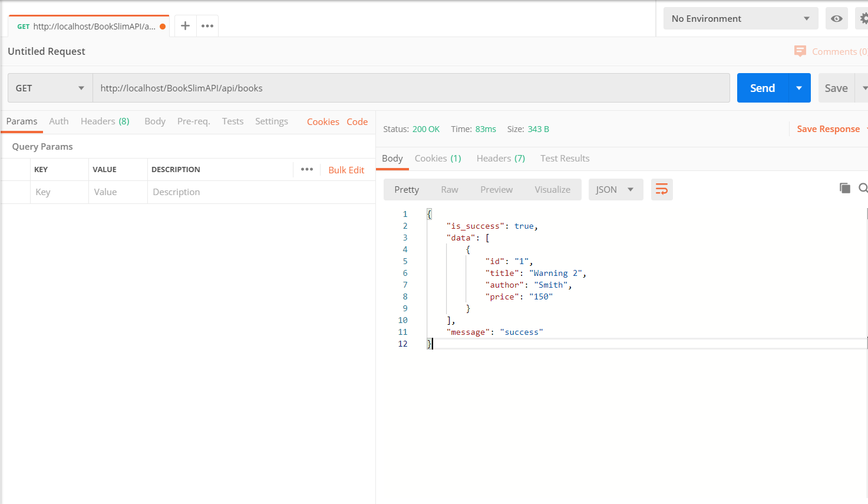This screenshot has width=868, height=504.
Task: Open the Code link
Action: tap(357, 121)
